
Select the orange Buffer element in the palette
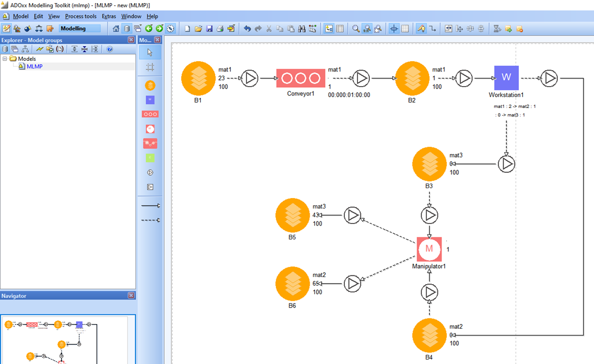pos(150,86)
